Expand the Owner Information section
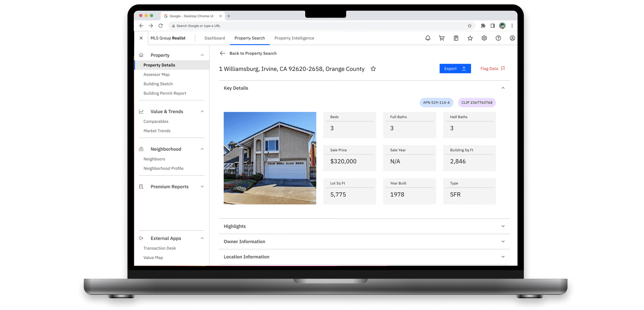 pyautogui.click(x=503, y=242)
